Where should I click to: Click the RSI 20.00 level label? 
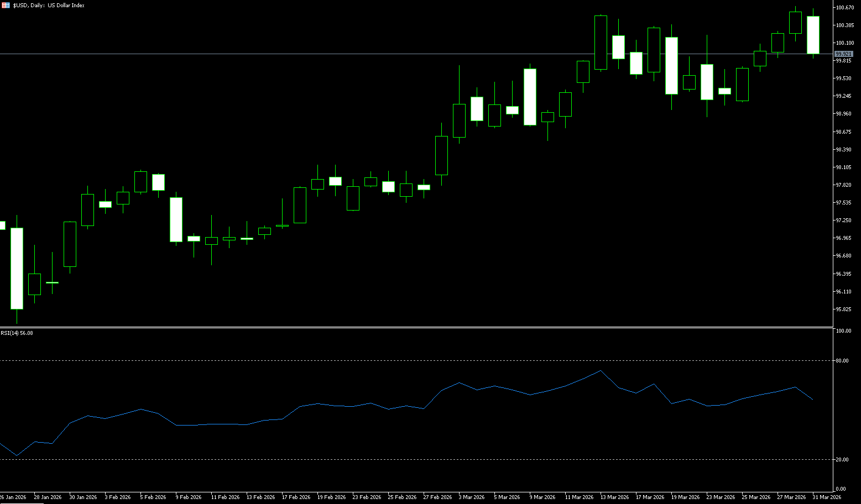[842, 459]
